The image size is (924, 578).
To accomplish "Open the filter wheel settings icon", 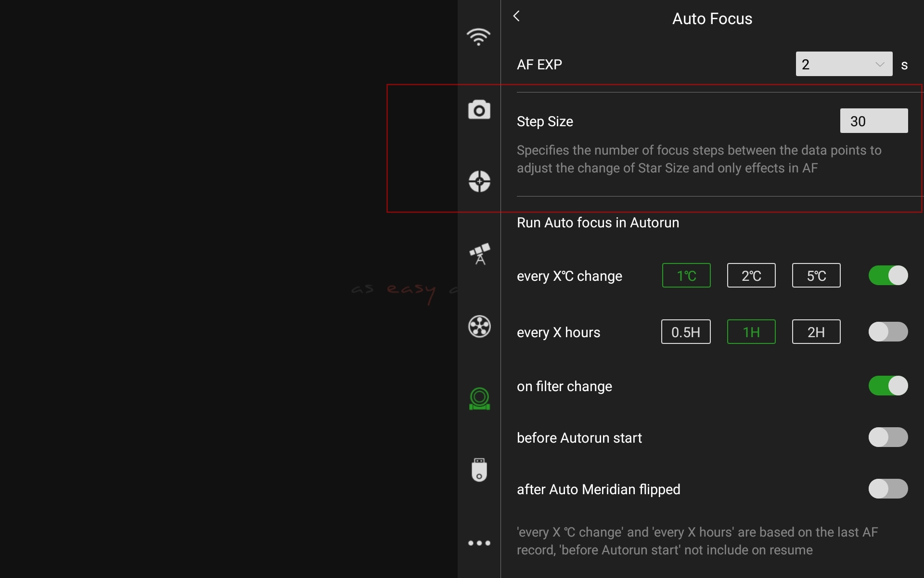I will [479, 327].
